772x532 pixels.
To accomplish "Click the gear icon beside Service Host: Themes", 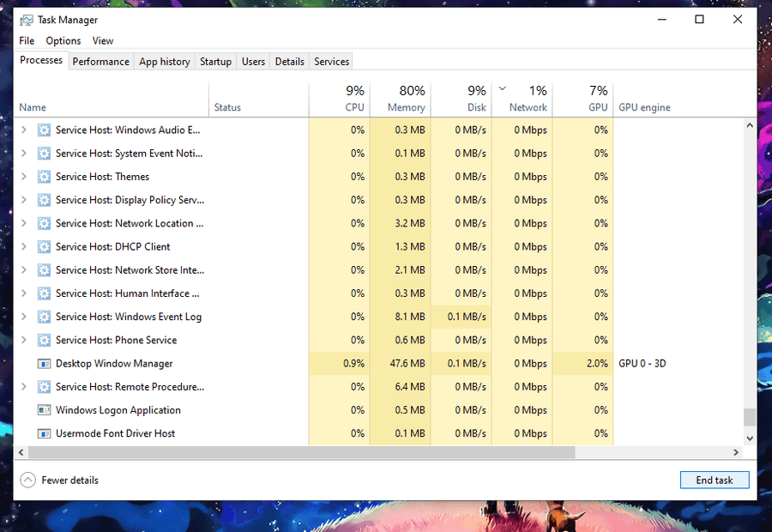I will 44,177.
